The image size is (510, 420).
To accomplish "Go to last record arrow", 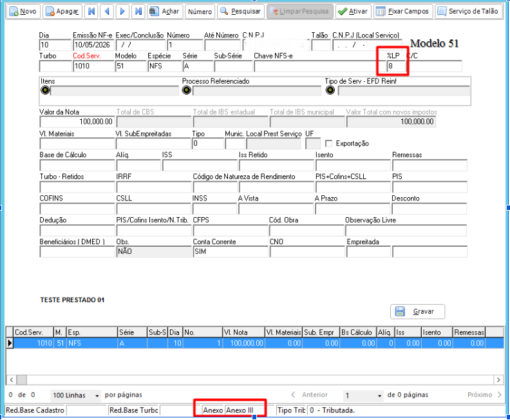I will [138, 12].
